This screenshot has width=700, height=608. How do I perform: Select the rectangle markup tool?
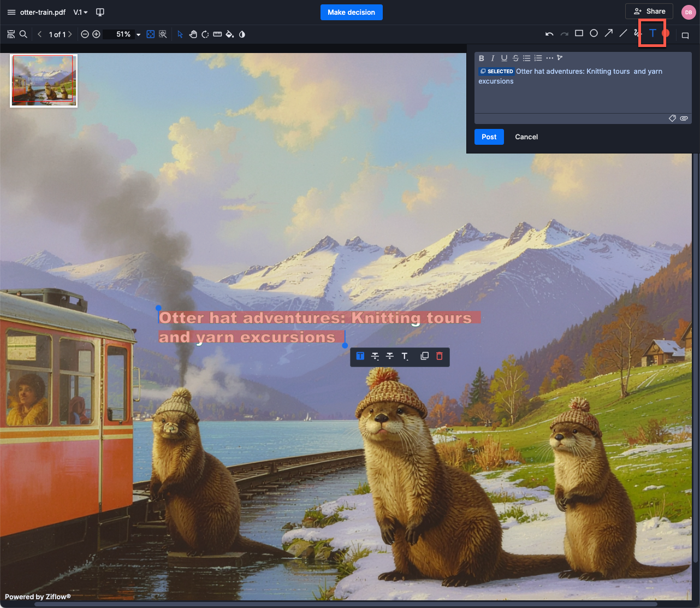[x=579, y=34]
